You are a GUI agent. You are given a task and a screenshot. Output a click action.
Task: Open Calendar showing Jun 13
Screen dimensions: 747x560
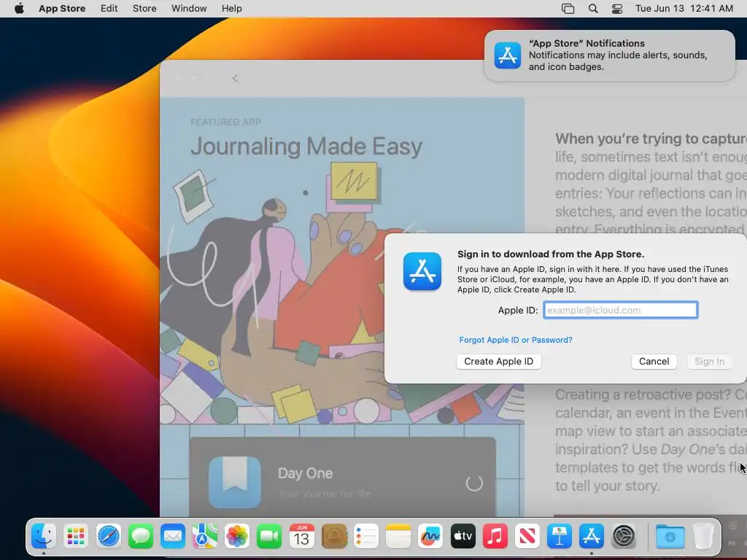(x=301, y=537)
